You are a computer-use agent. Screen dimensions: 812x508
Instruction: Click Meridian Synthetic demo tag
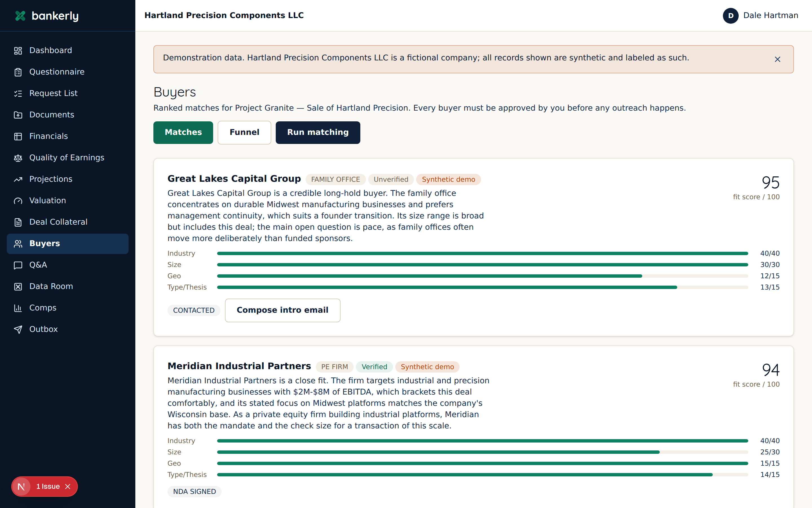pos(427,367)
